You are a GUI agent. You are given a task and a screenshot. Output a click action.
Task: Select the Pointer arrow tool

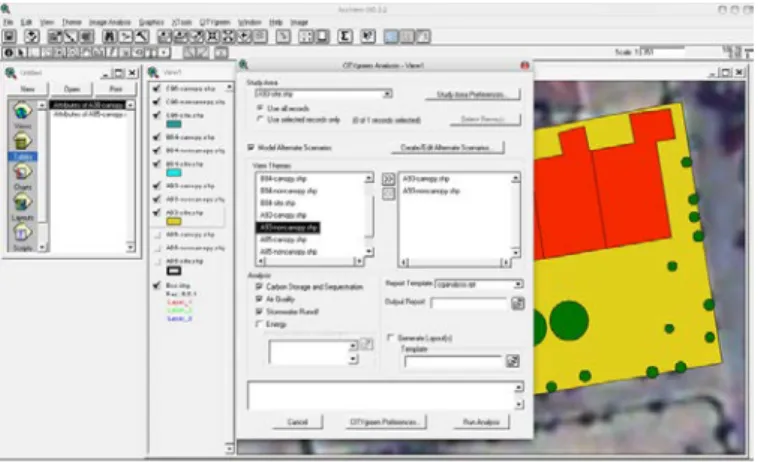pos(21,52)
